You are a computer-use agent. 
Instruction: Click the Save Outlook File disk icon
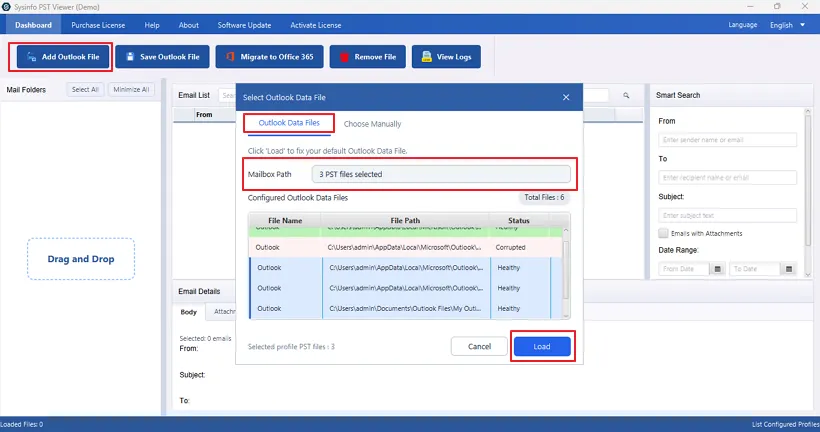click(130, 56)
